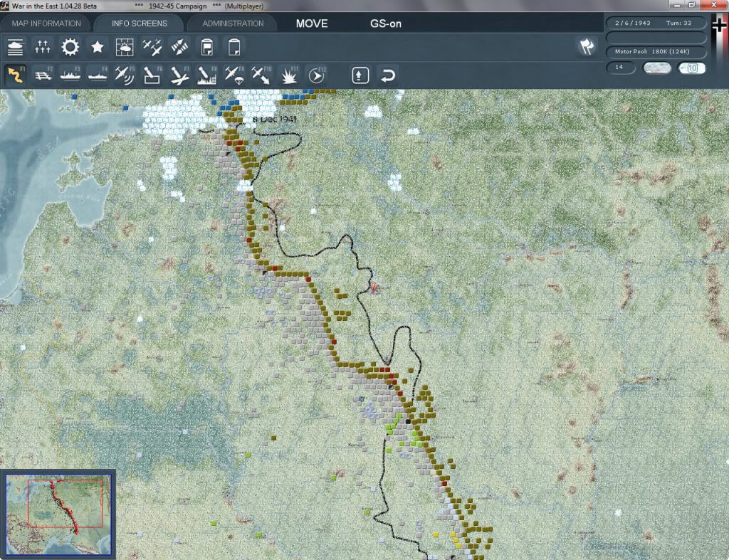Click the white terrain indicator pill
This screenshot has height=560, width=729.
point(656,68)
